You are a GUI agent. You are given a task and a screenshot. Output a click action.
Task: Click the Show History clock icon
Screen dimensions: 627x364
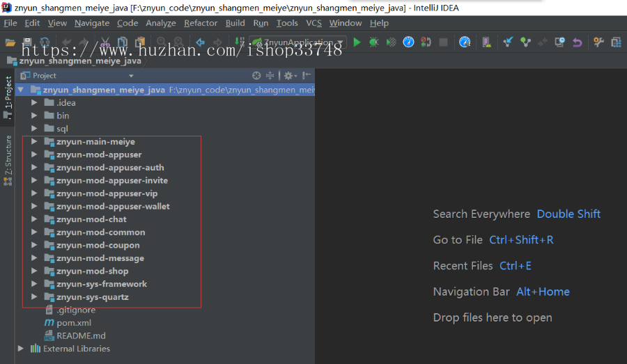pos(560,42)
